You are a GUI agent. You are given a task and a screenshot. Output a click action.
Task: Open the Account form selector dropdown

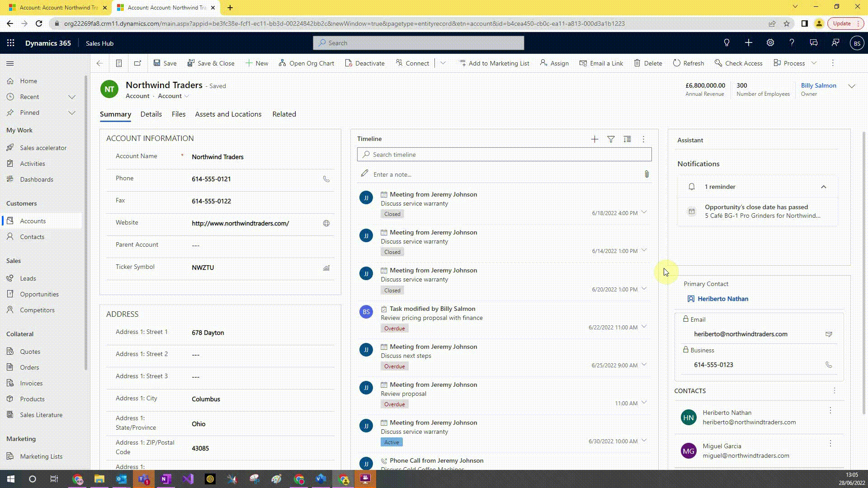pos(174,96)
